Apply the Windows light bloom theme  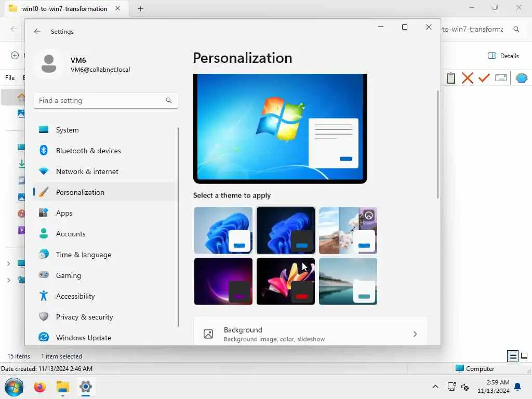point(223,230)
